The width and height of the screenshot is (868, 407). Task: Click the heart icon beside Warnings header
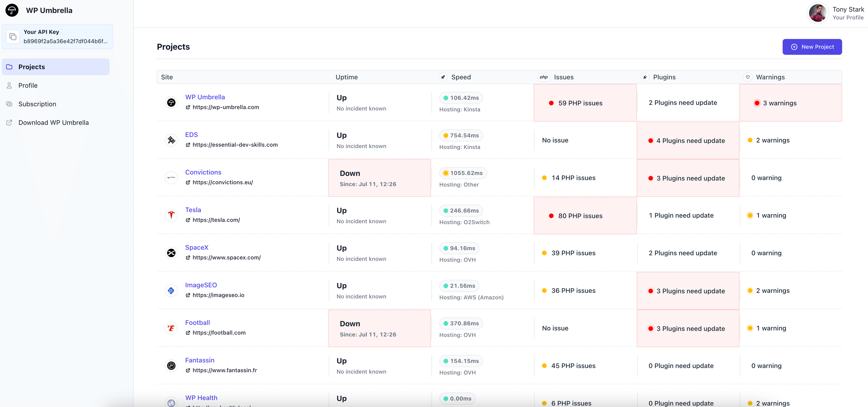coord(748,77)
